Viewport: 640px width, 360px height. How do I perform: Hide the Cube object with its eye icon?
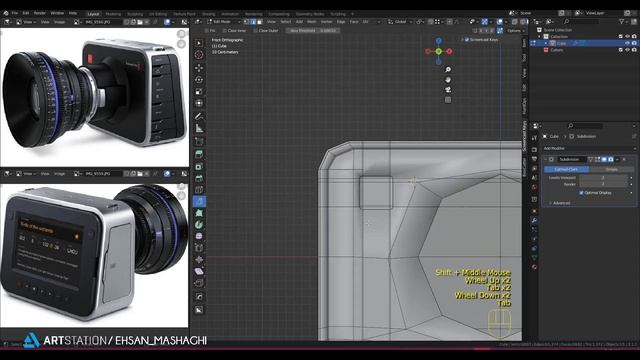[x=627, y=43]
